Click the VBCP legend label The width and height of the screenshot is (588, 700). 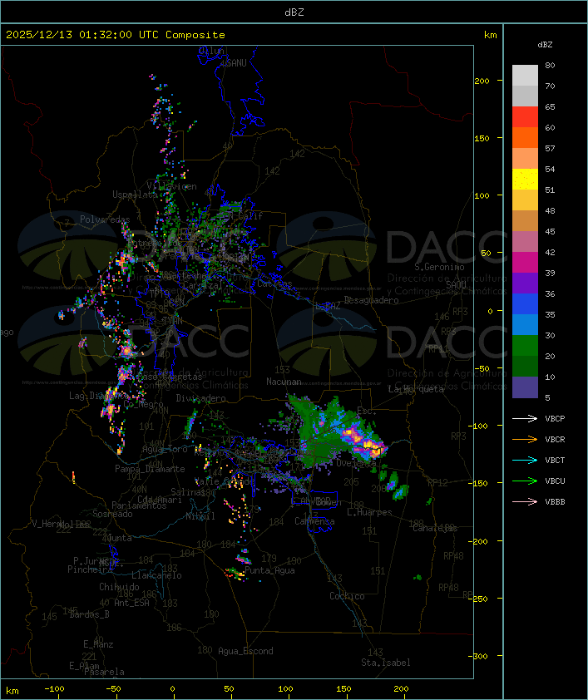pos(555,419)
